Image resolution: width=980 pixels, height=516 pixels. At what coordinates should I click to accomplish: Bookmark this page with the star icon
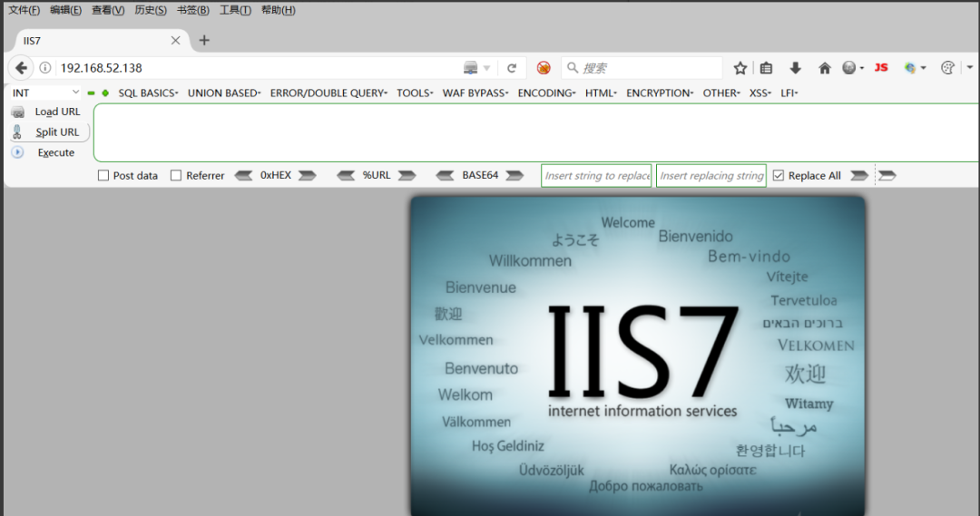[740, 68]
